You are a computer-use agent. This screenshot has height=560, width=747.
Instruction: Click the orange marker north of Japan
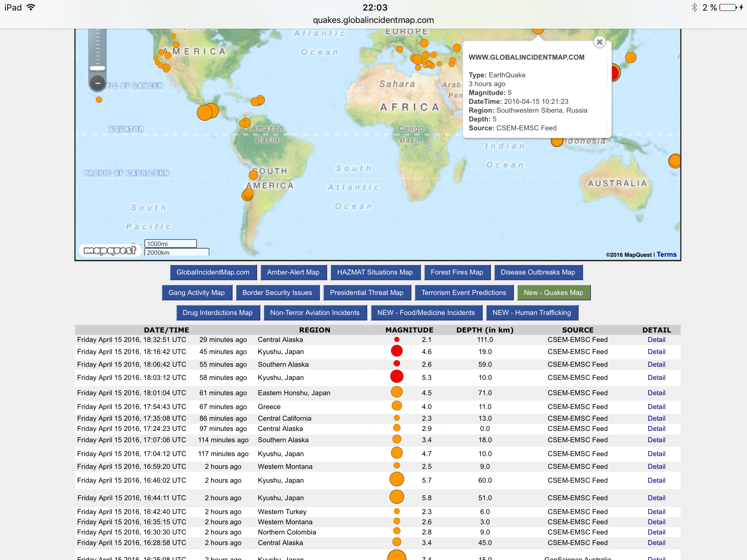(631, 57)
